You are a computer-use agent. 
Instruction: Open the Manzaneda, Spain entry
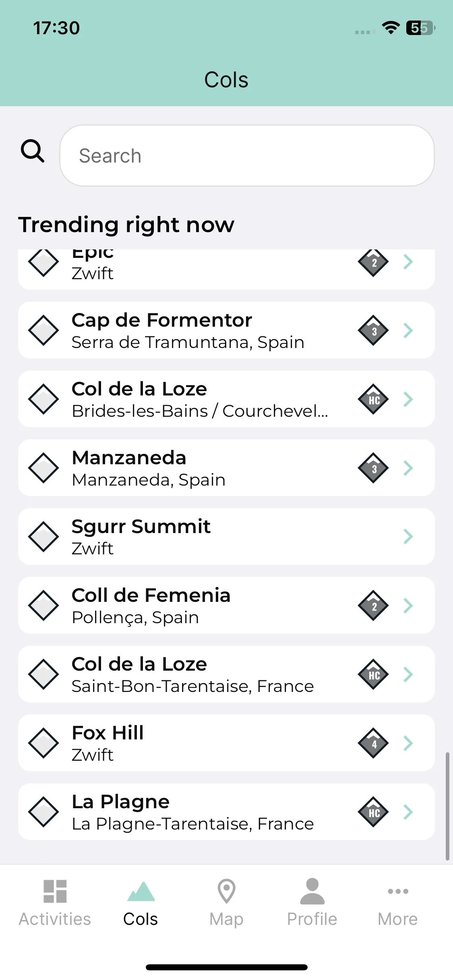[x=226, y=468]
